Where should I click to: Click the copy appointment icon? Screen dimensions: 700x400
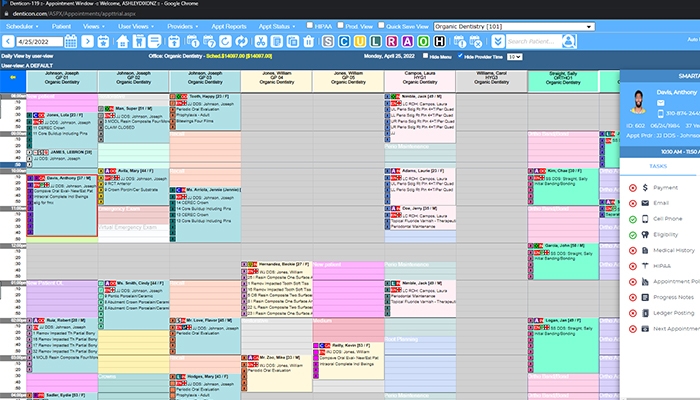point(277,42)
